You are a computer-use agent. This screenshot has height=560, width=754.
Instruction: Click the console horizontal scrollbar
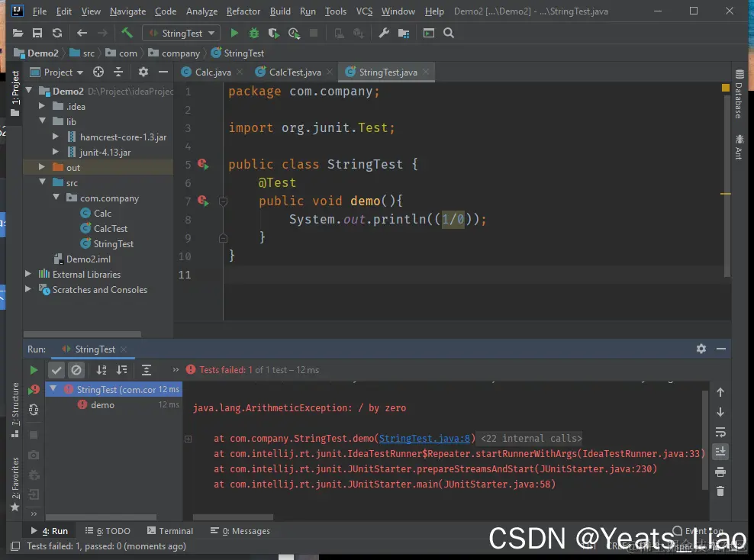pos(233,517)
